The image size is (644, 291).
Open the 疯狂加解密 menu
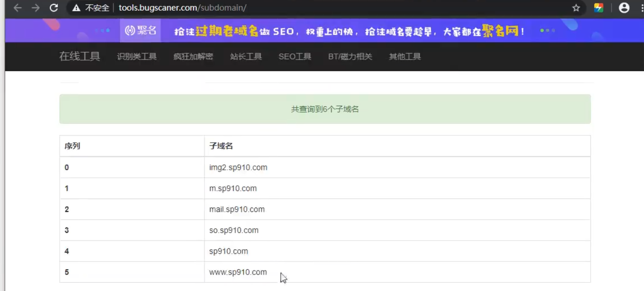pyautogui.click(x=193, y=57)
